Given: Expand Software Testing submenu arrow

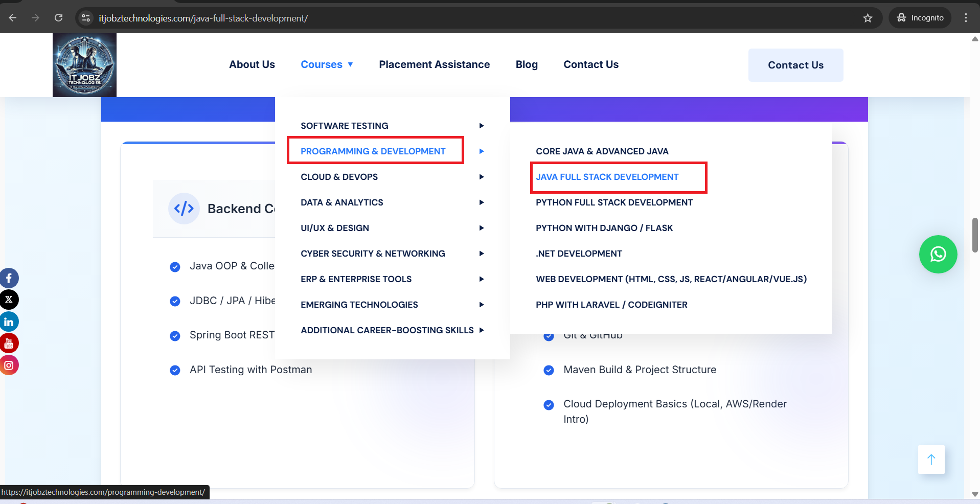Looking at the screenshot, I should click(481, 126).
